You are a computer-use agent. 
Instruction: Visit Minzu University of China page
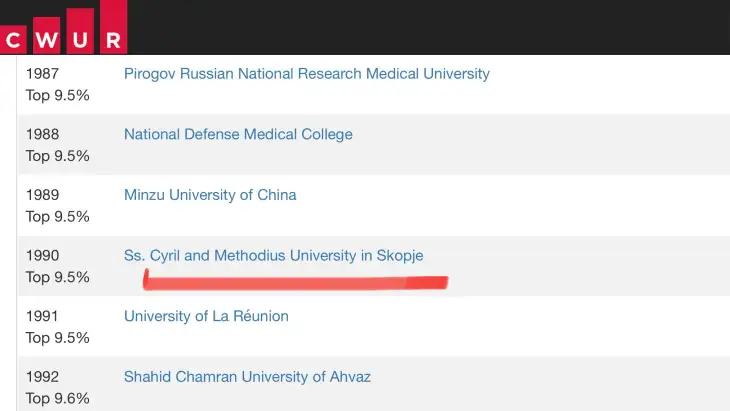210,195
